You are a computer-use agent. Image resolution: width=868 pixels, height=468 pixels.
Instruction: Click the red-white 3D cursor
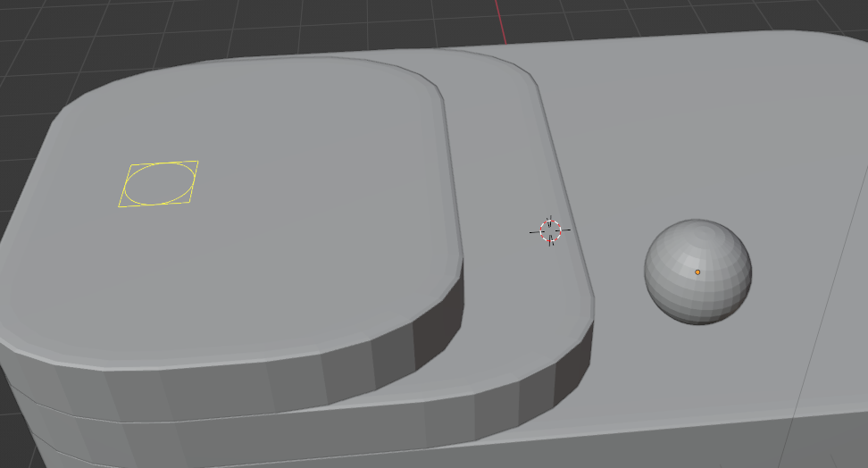coord(550,231)
